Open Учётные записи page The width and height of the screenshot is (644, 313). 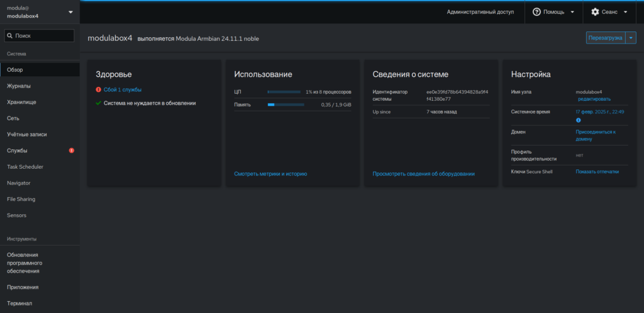point(40,135)
